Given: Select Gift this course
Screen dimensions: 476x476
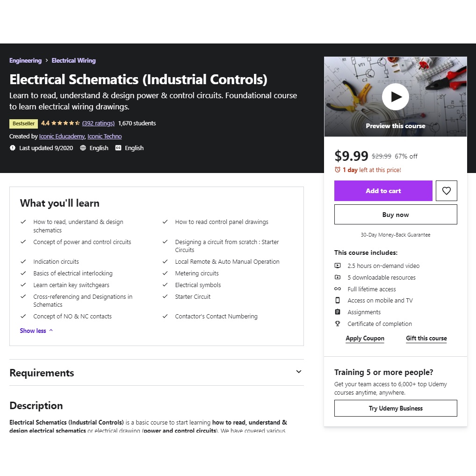Looking at the screenshot, I should click(426, 339).
